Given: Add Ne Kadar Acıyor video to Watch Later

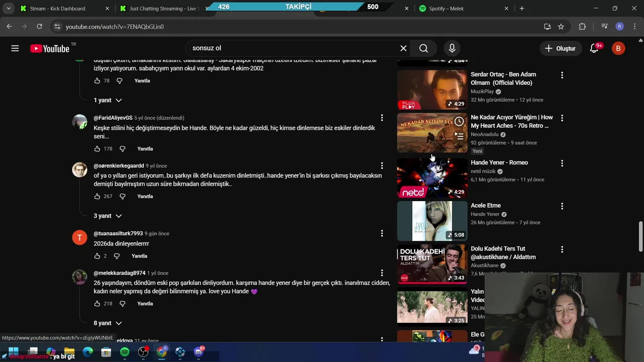Looking at the screenshot, I should click(459, 122).
